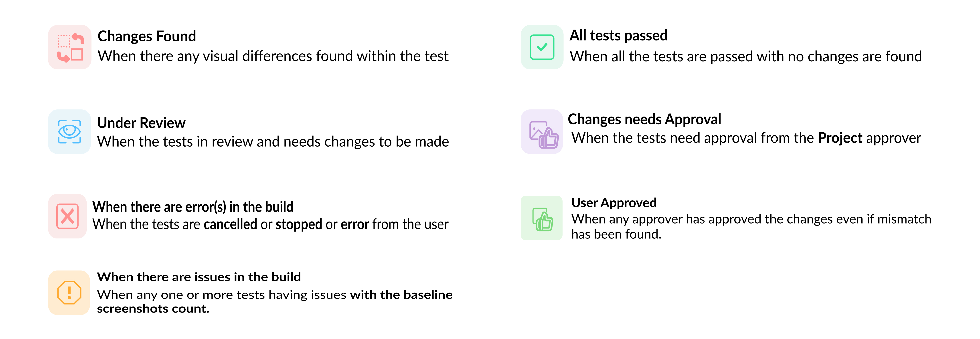The image size is (980, 339).
Task: Click the Project approver description line
Action: [746, 138]
